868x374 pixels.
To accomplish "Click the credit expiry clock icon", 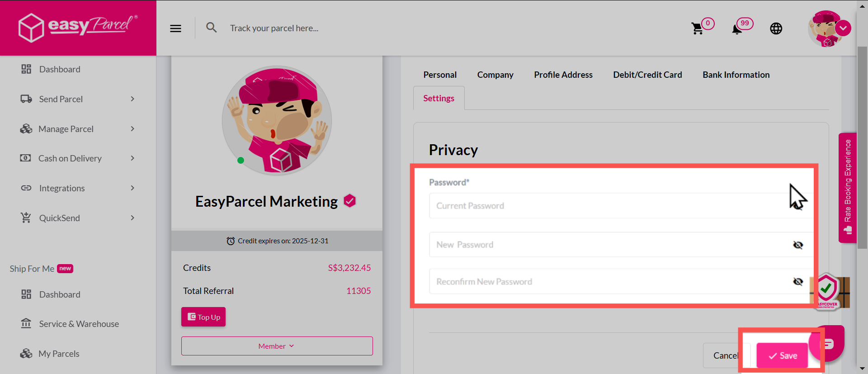I will (231, 241).
